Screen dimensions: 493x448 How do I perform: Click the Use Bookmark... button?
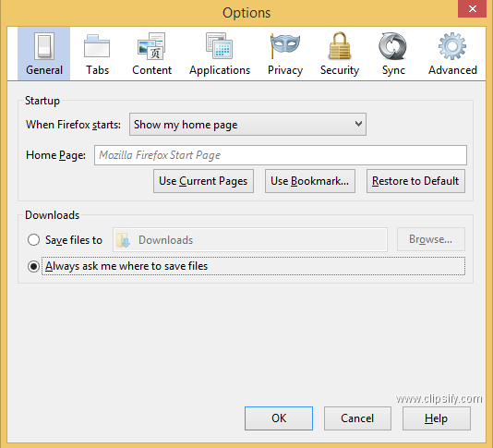[x=310, y=181]
